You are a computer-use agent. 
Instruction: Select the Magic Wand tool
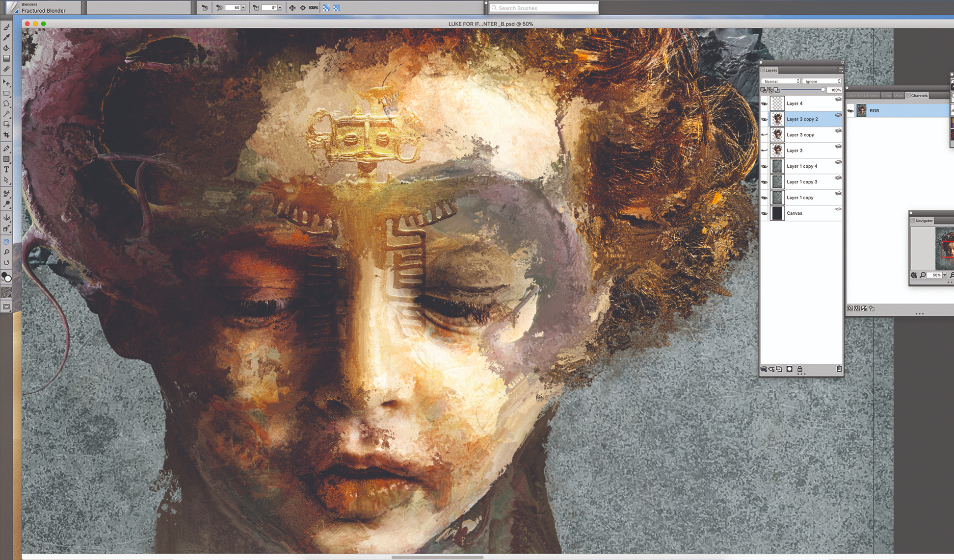point(6,114)
